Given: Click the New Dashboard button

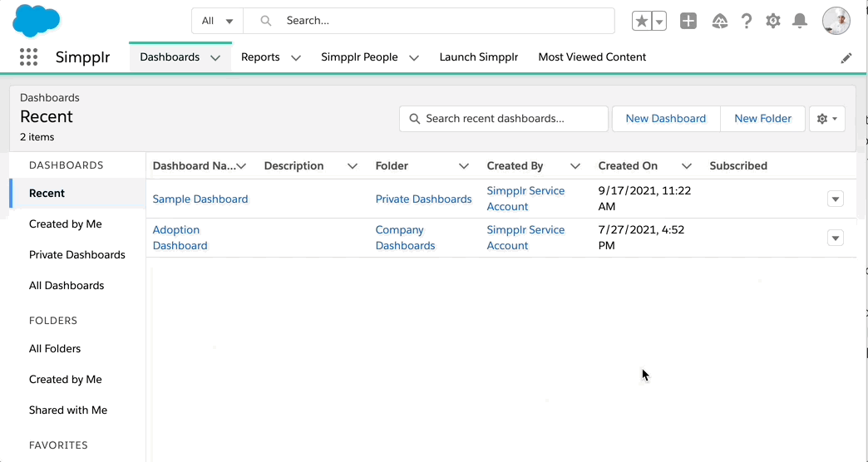Looking at the screenshot, I should [x=666, y=118].
